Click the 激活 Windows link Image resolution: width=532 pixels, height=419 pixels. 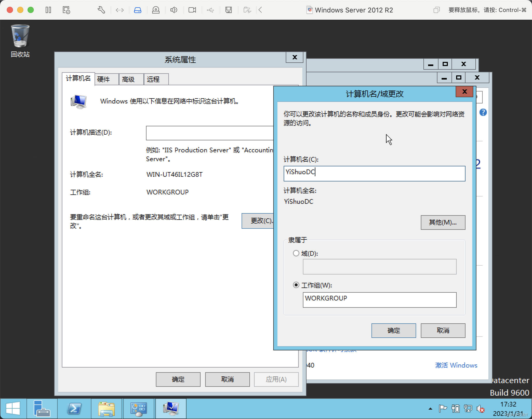click(456, 365)
